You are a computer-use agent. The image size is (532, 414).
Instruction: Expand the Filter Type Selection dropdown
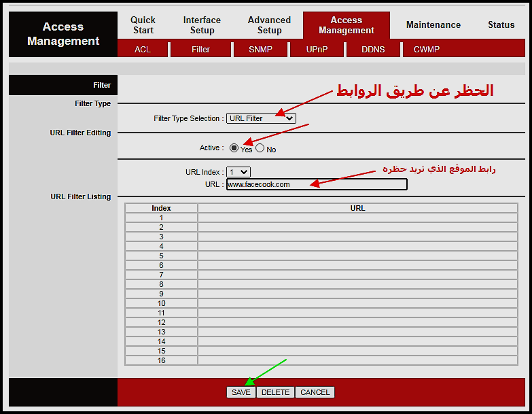(261, 118)
